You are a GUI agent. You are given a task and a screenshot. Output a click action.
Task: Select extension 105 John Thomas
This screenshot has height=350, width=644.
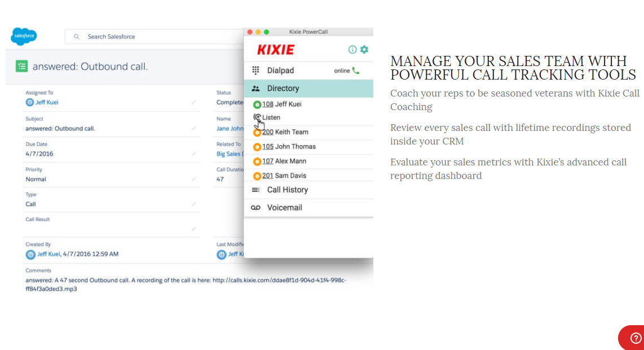click(x=289, y=146)
